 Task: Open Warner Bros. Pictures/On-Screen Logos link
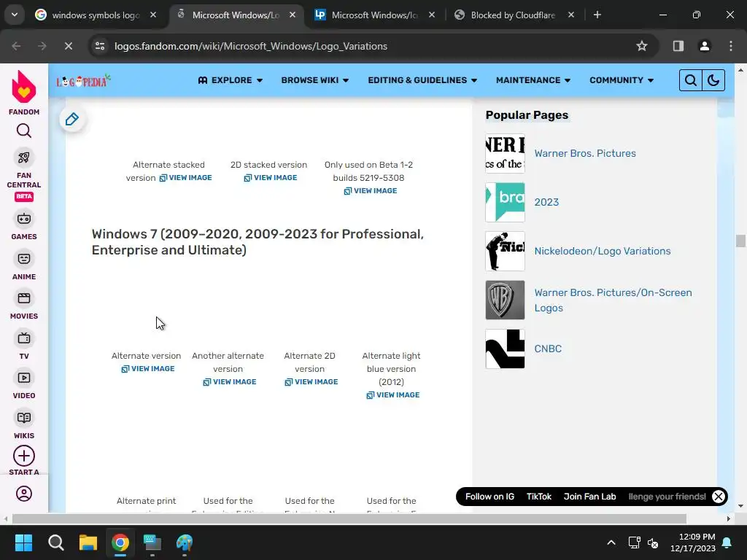pos(613,300)
